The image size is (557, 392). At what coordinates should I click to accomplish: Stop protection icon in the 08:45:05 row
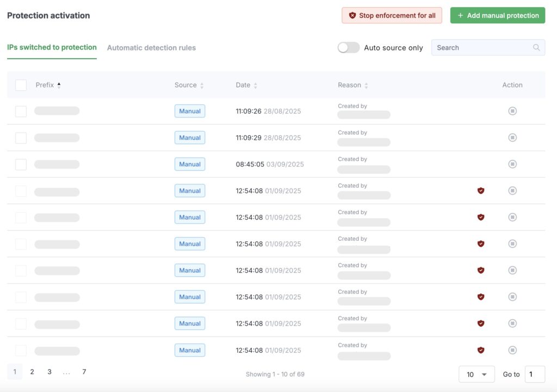tap(512, 164)
